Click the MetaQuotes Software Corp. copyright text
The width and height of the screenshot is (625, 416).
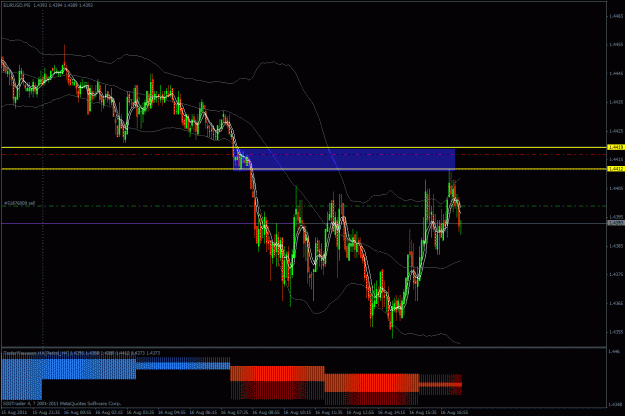click(x=61, y=404)
